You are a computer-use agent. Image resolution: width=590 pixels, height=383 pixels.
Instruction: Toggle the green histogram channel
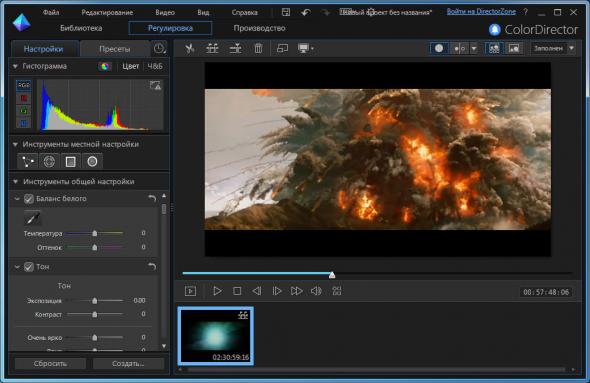pos(24,111)
